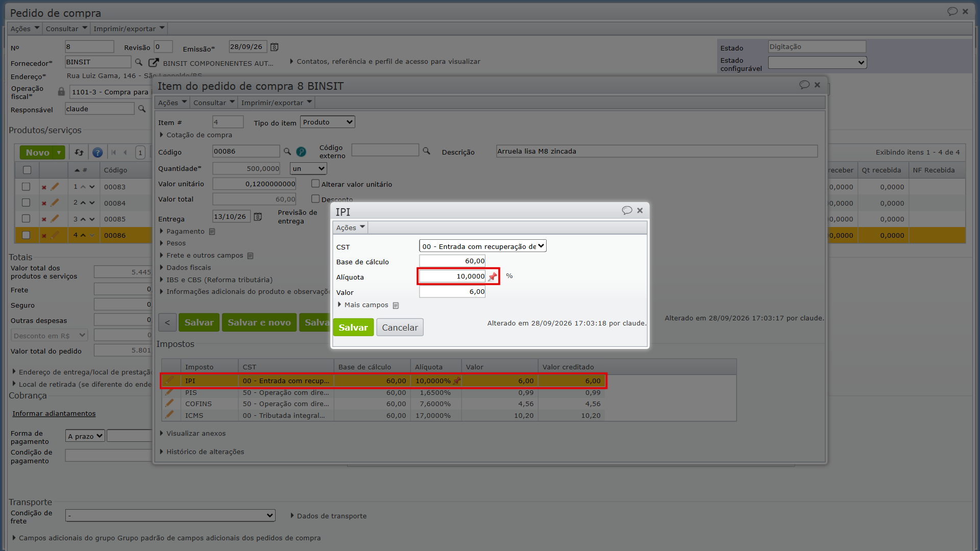
Task: Edit ICMS tax row pencil icon
Action: tap(169, 414)
